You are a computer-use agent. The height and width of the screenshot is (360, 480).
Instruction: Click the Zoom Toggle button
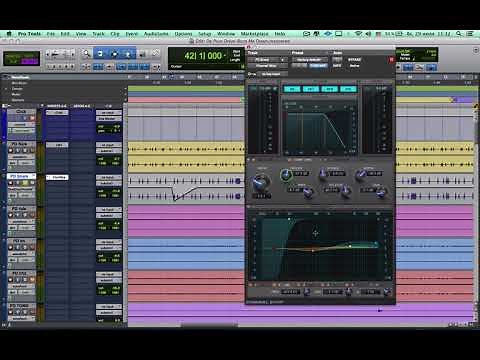point(86,67)
